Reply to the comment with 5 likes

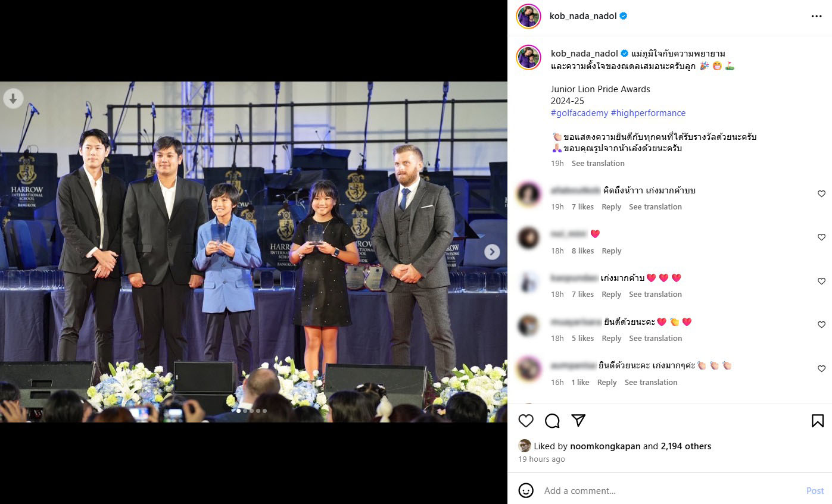(611, 338)
